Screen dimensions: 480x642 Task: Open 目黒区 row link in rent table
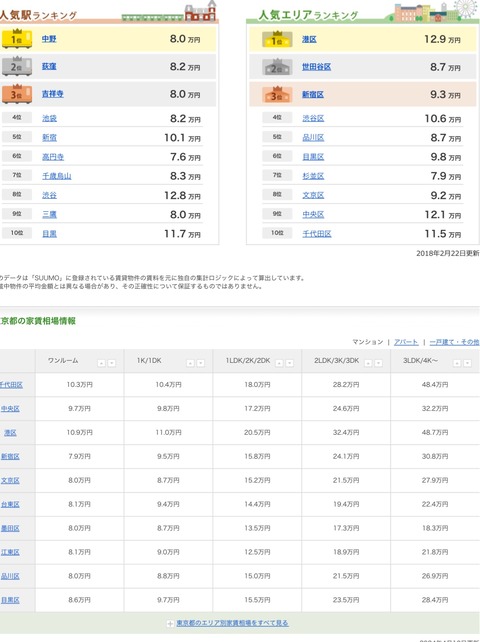point(10,600)
